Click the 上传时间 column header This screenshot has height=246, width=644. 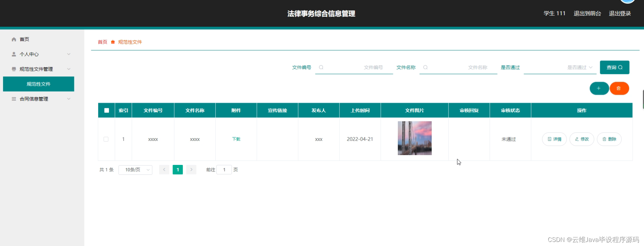[360, 110]
